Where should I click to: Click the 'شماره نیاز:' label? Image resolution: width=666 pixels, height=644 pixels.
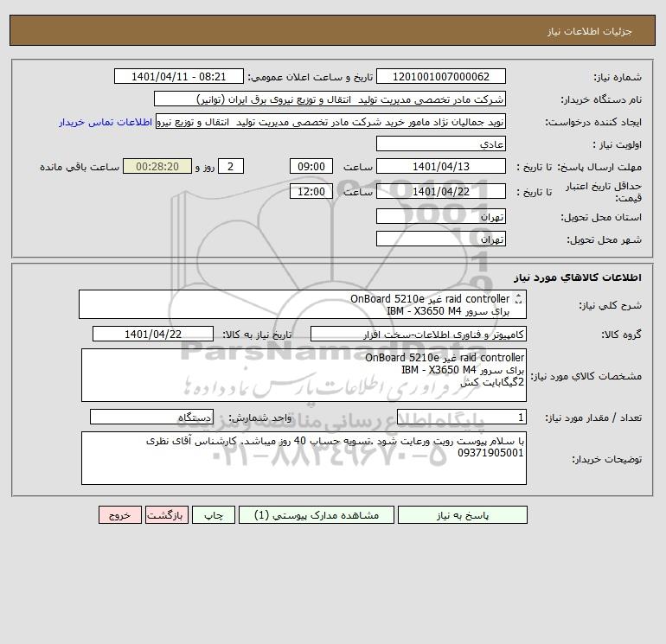tap(618, 77)
